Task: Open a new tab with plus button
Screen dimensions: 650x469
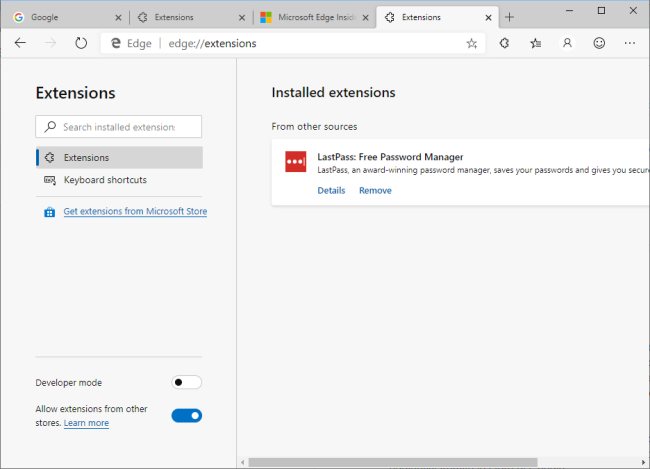Action: point(509,17)
